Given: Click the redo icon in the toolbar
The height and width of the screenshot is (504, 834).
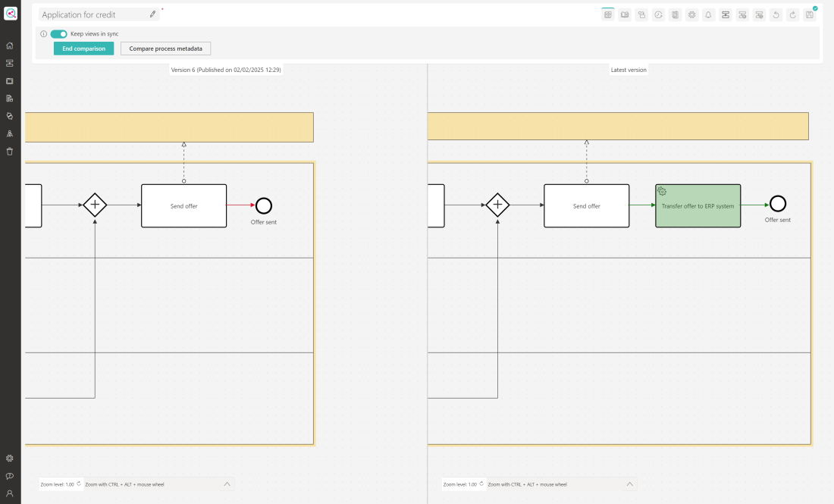Looking at the screenshot, I should click(792, 14).
